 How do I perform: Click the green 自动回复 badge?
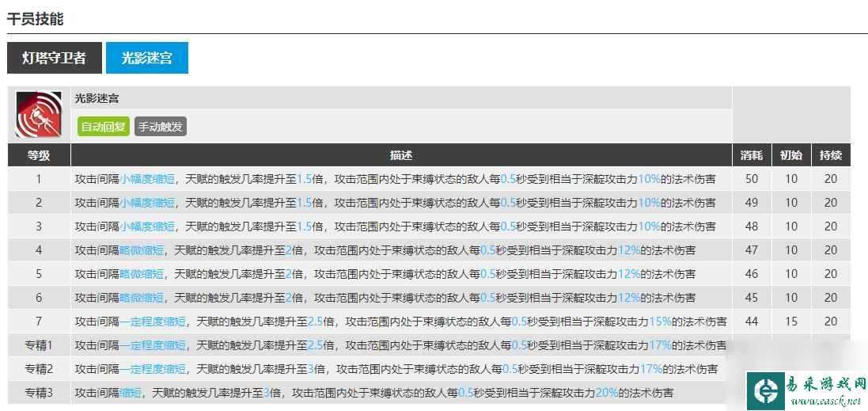point(103,127)
